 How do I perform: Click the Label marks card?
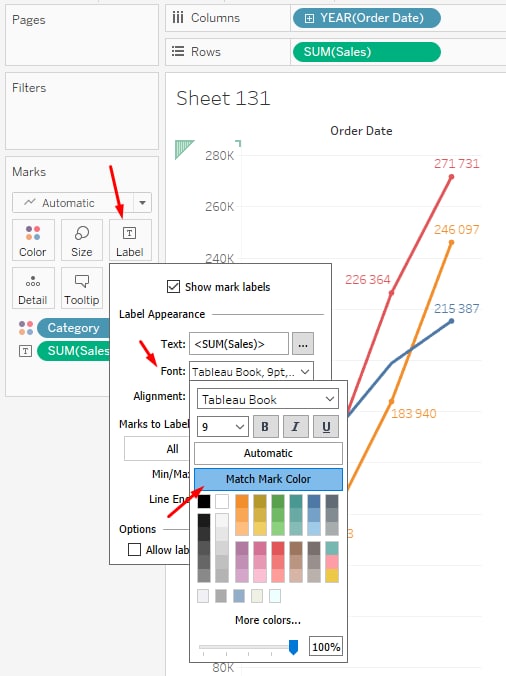(130, 240)
